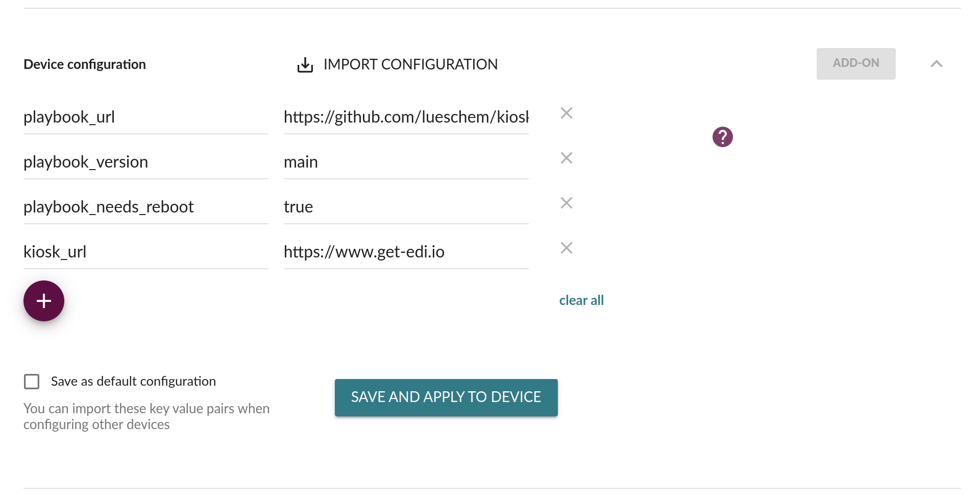Image resolution: width=980 pixels, height=495 pixels.
Task: Focus the kiosk_url key field
Action: coord(146,252)
